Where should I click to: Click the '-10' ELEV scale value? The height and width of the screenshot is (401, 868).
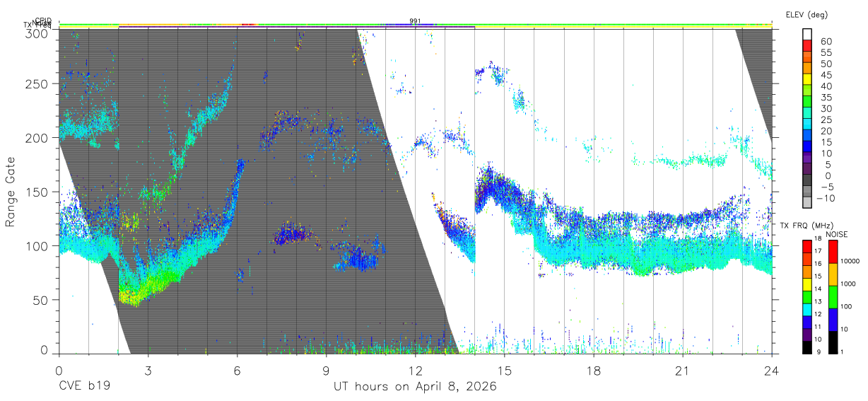pyautogui.click(x=828, y=198)
